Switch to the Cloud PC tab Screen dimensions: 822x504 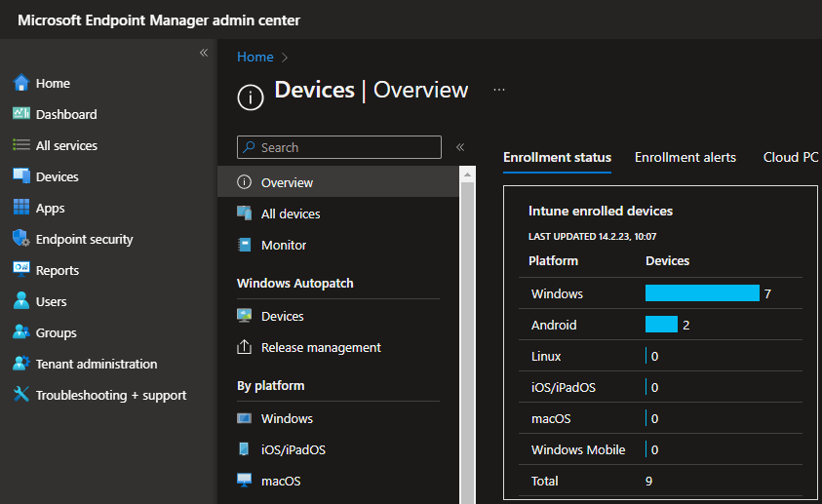[790, 157]
